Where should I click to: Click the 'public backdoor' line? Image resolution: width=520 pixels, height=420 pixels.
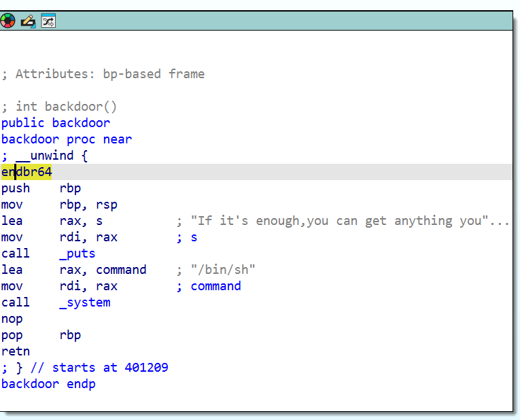coord(56,123)
